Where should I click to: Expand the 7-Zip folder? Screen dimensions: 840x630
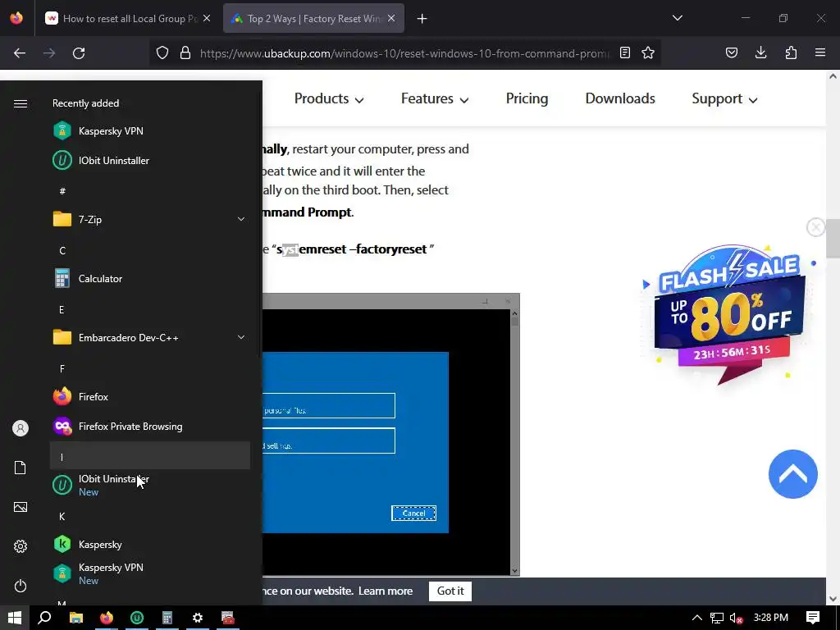click(x=150, y=219)
